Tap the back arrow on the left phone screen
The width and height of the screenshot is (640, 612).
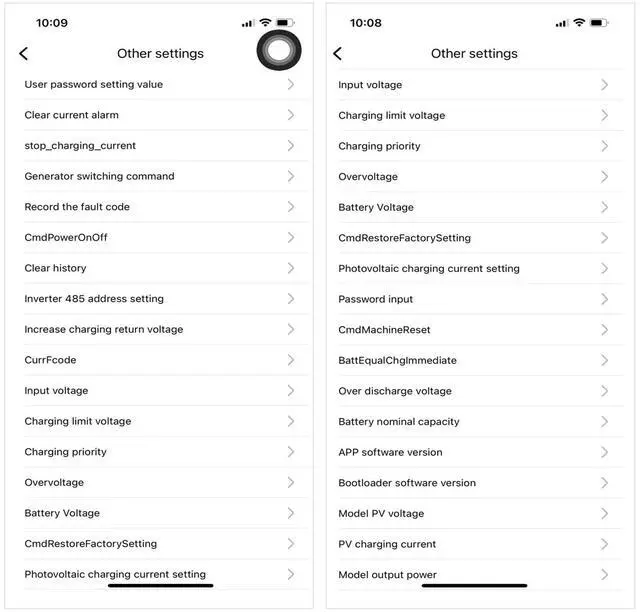point(24,54)
